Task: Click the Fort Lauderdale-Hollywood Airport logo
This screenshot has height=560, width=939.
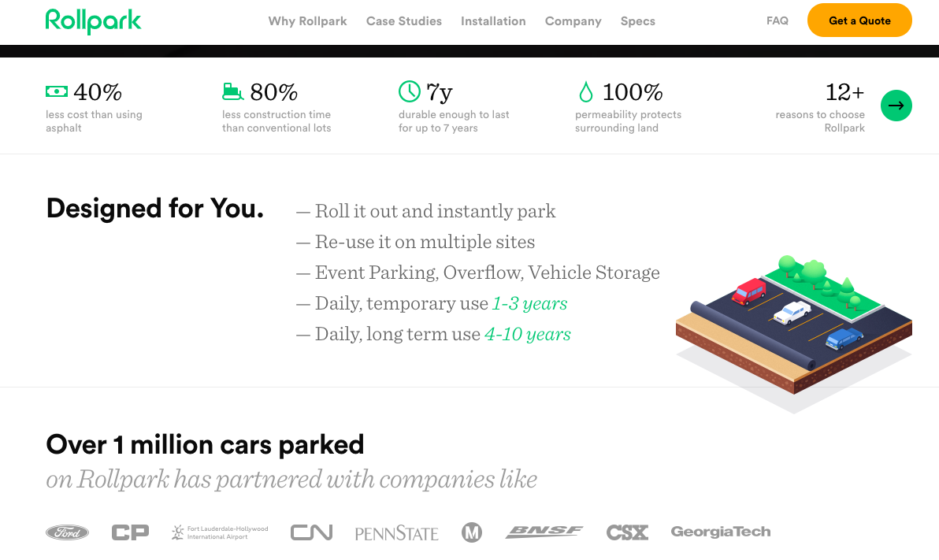Action: point(219,532)
